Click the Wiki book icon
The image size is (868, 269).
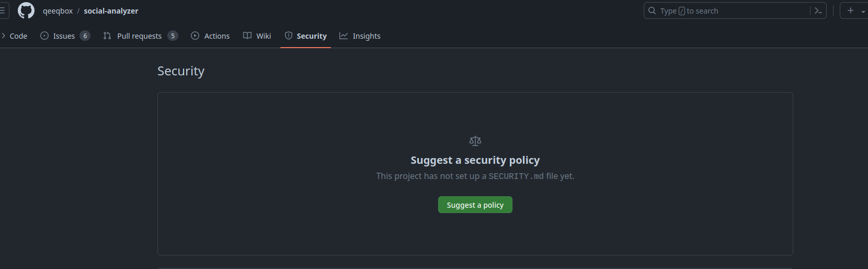[x=247, y=36]
